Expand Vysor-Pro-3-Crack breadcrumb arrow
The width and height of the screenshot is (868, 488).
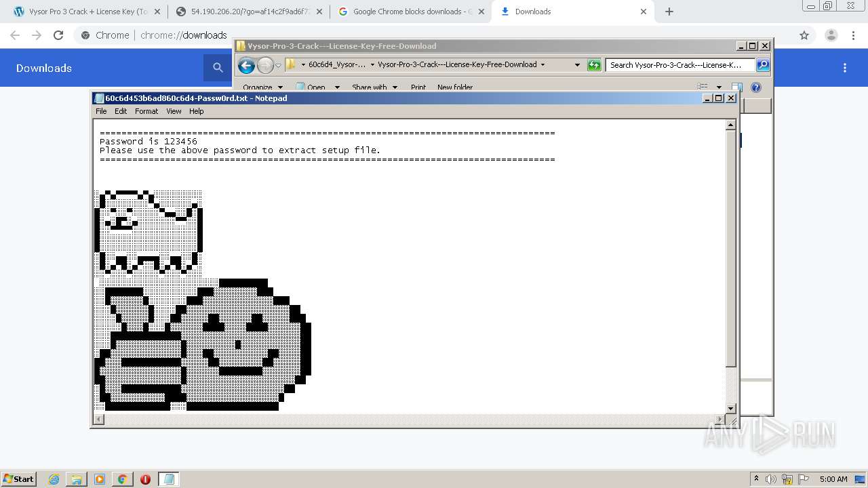pos(542,65)
